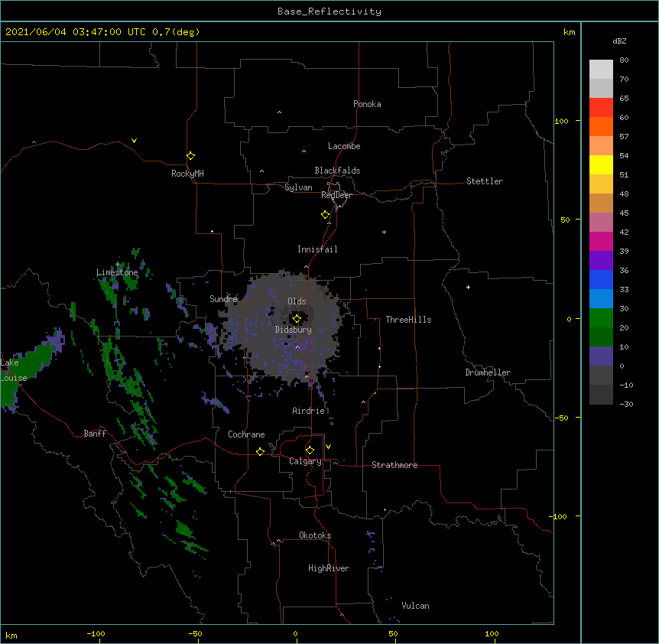Click the magenta 42 dBZ legend swatch

click(x=601, y=241)
